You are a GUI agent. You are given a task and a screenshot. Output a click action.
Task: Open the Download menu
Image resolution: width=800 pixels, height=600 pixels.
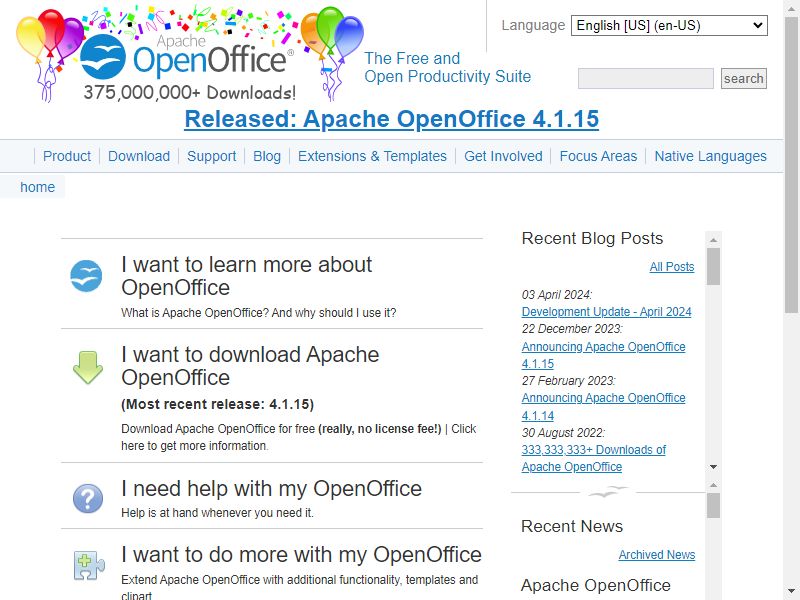tap(139, 156)
